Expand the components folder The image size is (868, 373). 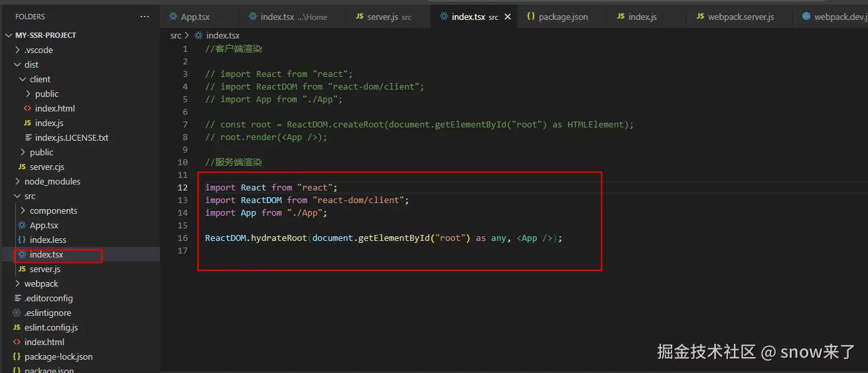pyautogui.click(x=23, y=210)
